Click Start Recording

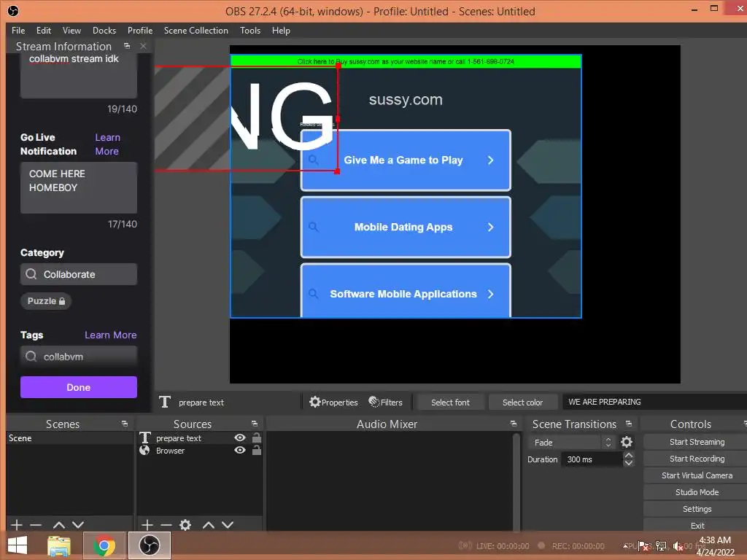(x=697, y=459)
